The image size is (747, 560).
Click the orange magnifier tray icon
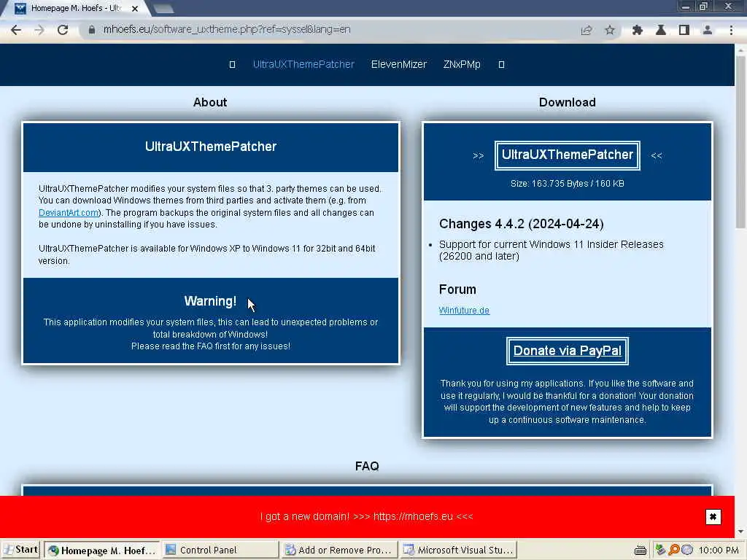click(x=673, y=550)
